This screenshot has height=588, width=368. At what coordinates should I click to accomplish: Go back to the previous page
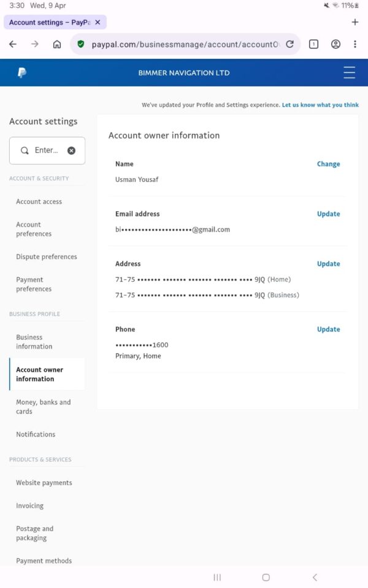[13, 44]
